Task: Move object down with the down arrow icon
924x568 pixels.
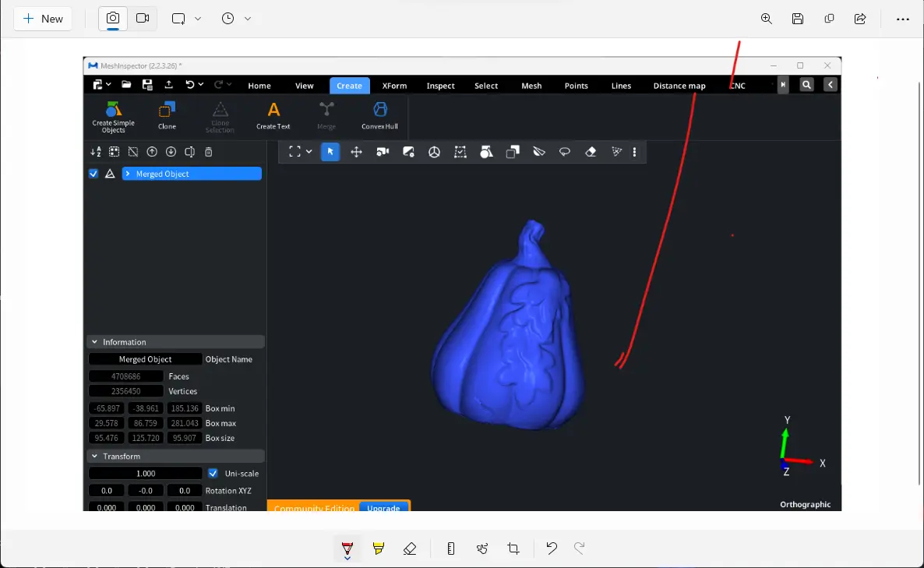Action: [x=171, y=152]
